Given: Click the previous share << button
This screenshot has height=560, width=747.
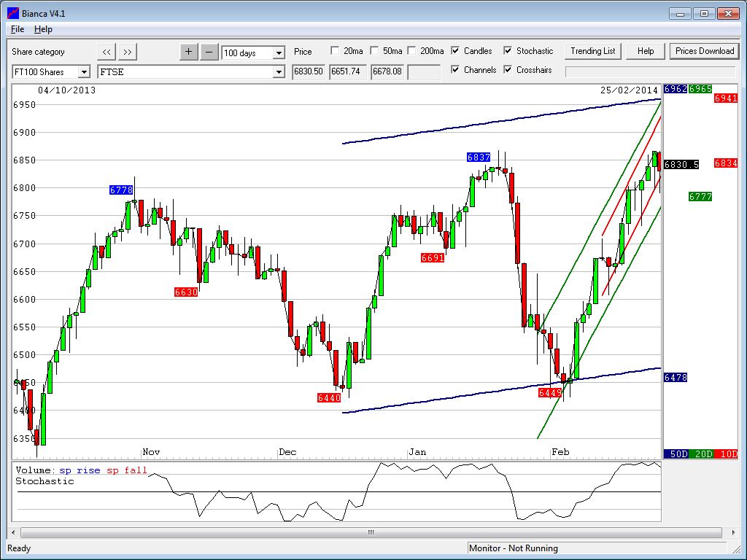Looking at the screenshot, I should 107,52.
